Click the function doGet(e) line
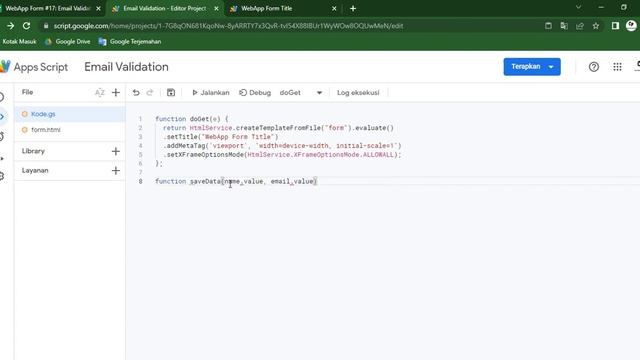 [192, 119]
